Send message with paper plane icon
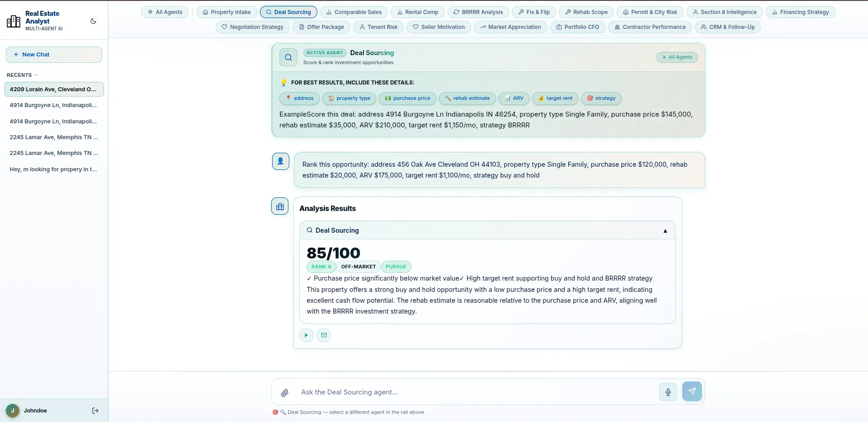The height and width of the screenshot is (422, 868). coord(692,391)
